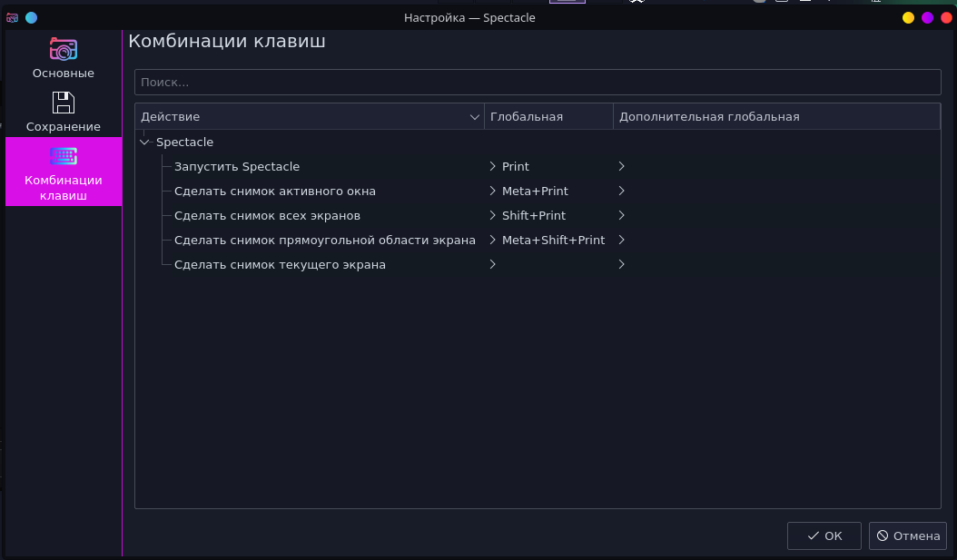Click the keyboard icon in the sidebar

(x=64, y=156)
